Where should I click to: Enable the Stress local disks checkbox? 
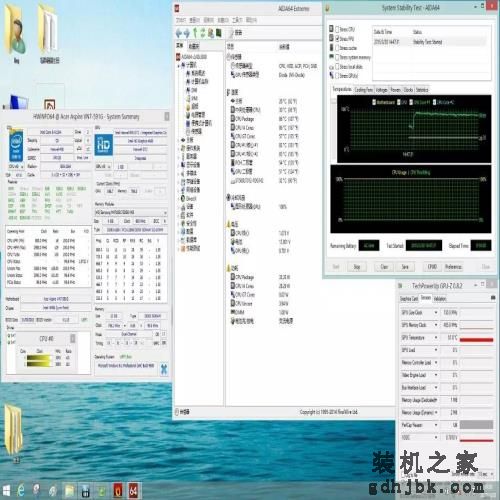[x=337, y=67]
